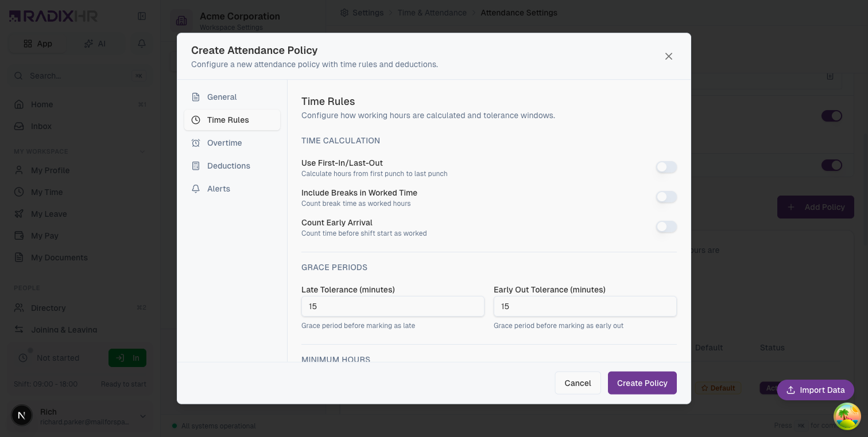868x437 pixels.
Task: Click the Settings gear icon in breadcrumb
Action: click(x=344, y=13)
